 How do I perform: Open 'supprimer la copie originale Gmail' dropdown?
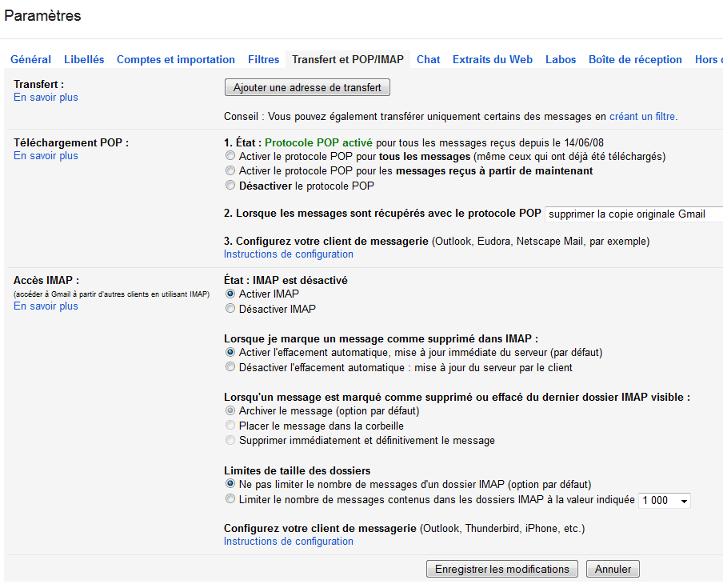coord(634,214)
